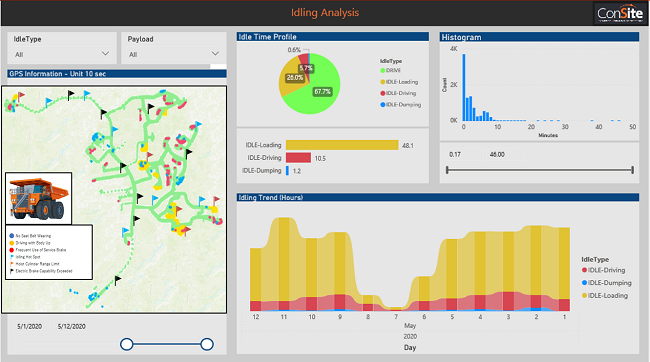The height and width of the screenshot is (362, 650).
Task: Click the 0.6% label above the pie
Action: pyautogui.click(x=294, y=50)
